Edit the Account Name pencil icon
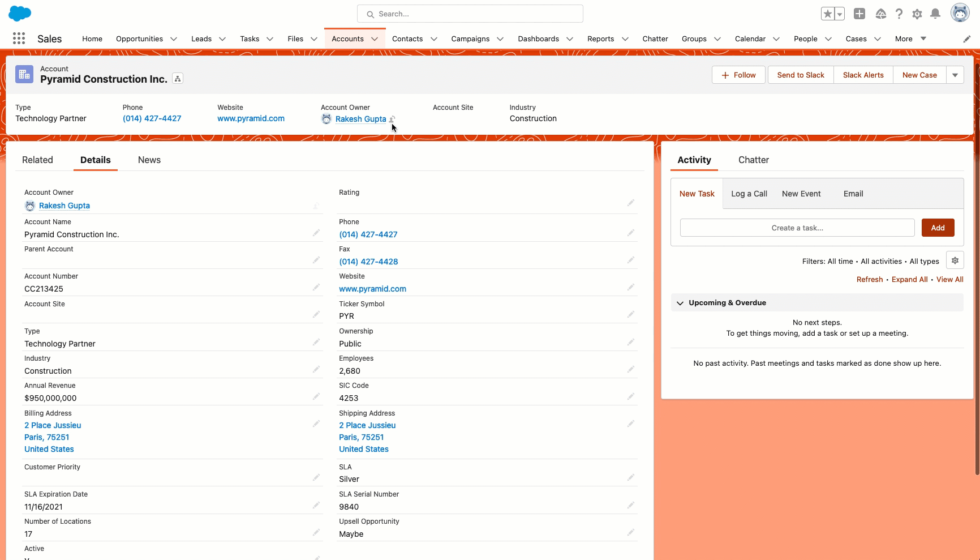Viewport: 980px width, 560px height. point(316,233)
